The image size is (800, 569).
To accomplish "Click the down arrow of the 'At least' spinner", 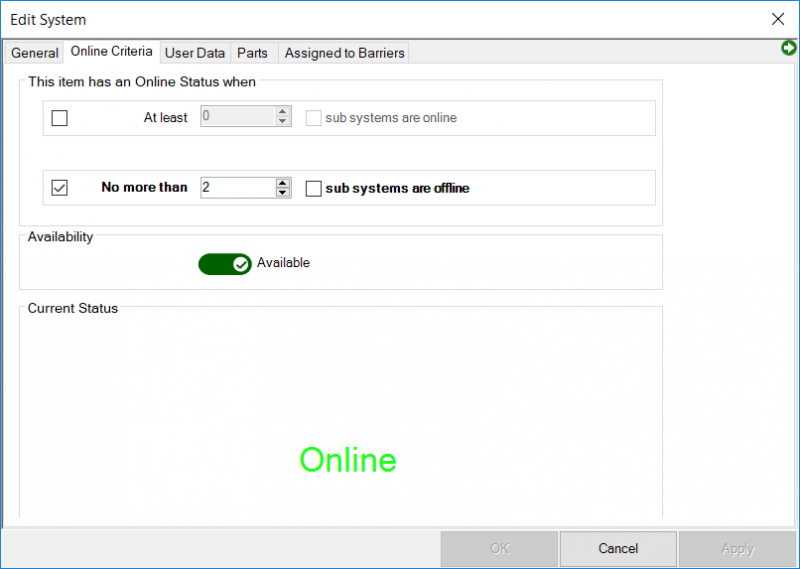I will (283, 123).
